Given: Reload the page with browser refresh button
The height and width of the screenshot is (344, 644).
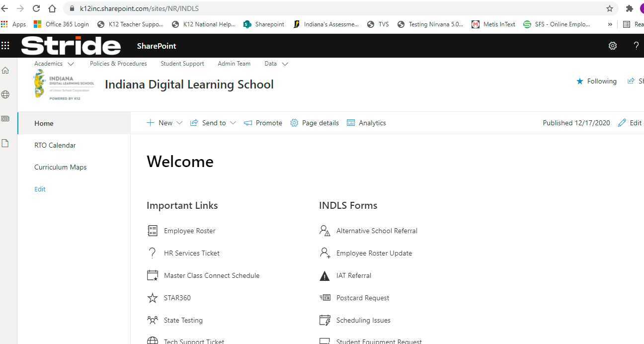Looking at the screenshot, I should pos(36,8).
